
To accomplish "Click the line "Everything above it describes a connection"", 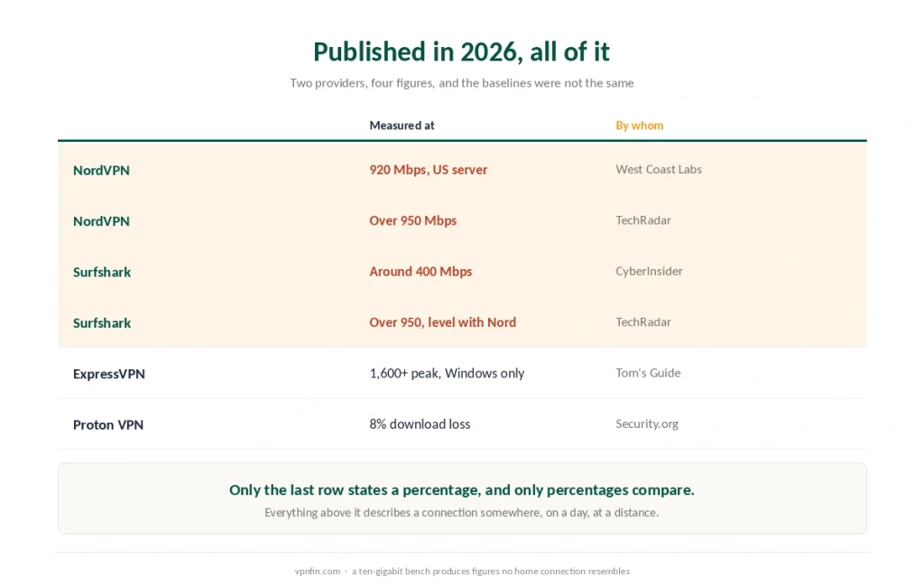I will [x=461, y=512].
